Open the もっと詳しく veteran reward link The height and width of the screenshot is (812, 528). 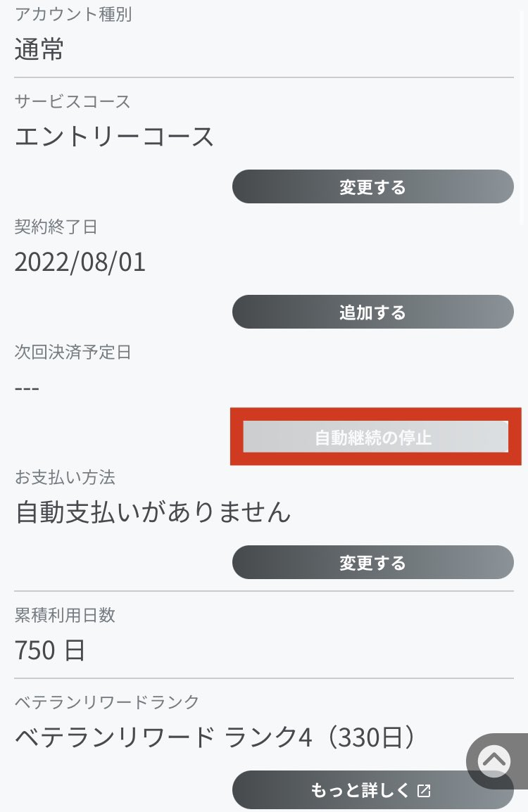[372, 790]
